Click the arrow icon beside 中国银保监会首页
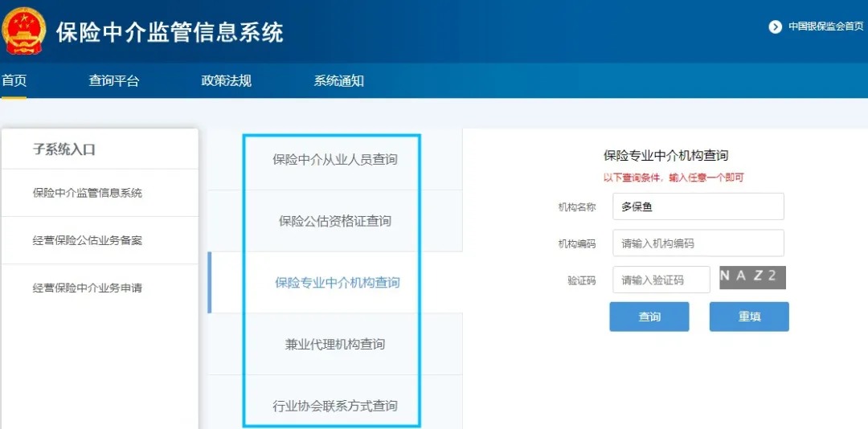This screenshot has height=429, width=868. (x=775, y=27)
